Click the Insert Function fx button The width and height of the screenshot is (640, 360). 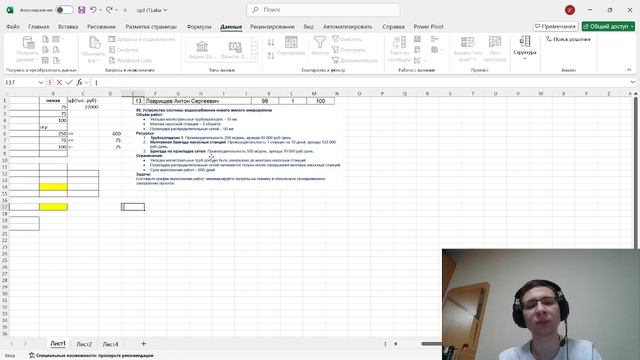tap(79, 82)
